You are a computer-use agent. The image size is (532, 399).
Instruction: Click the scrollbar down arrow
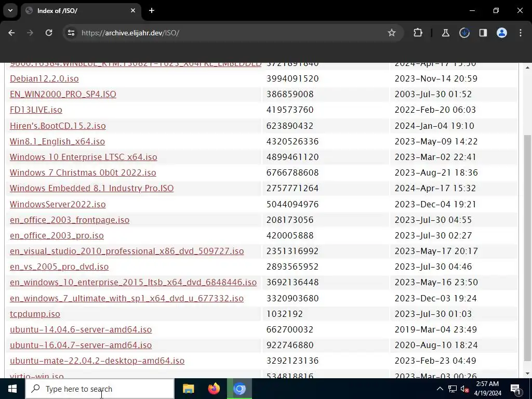pyautogui.click(x=528, y=374)
